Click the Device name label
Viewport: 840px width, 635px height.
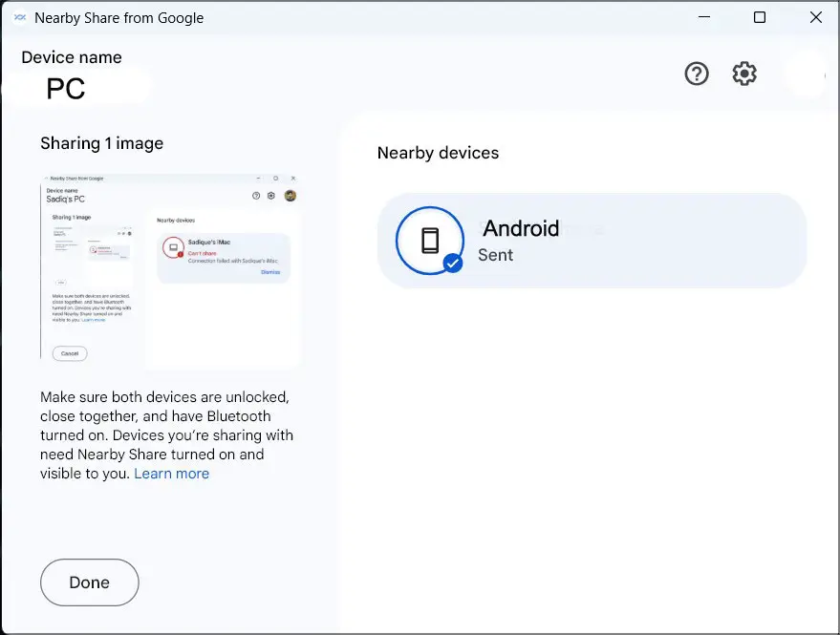pos(72,57)
